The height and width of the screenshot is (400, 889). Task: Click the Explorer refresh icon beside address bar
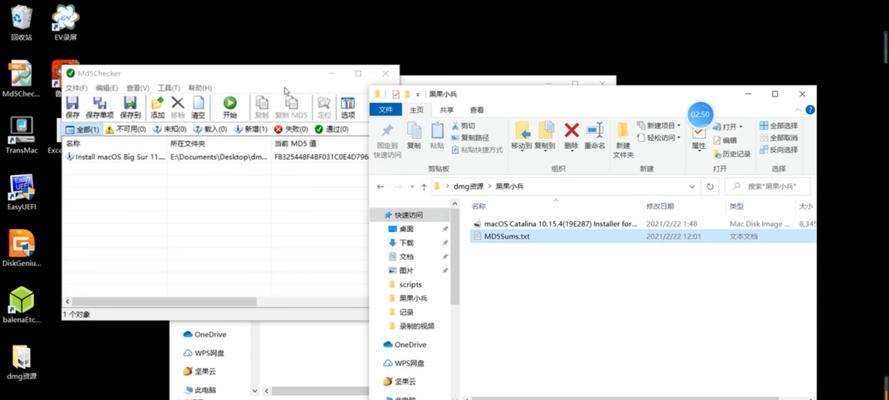(x=709, y=186)
